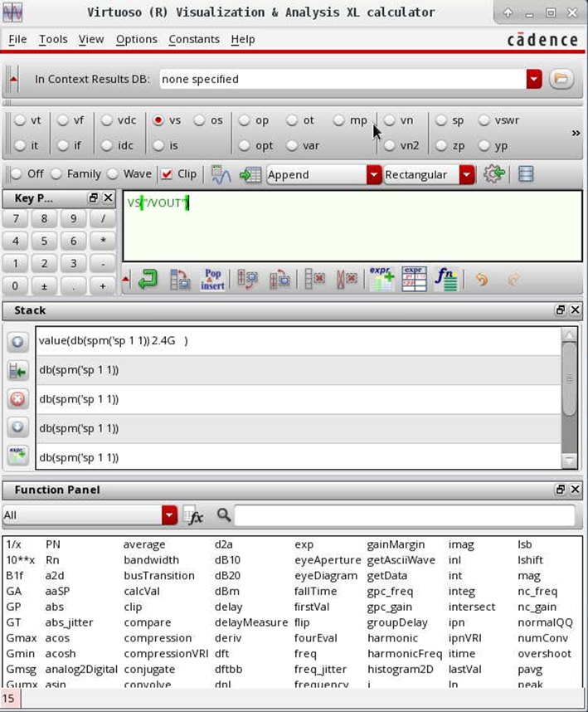Click the stack rotate down icon
This screenshot has width=588, height=712.
tap(17, 427)
